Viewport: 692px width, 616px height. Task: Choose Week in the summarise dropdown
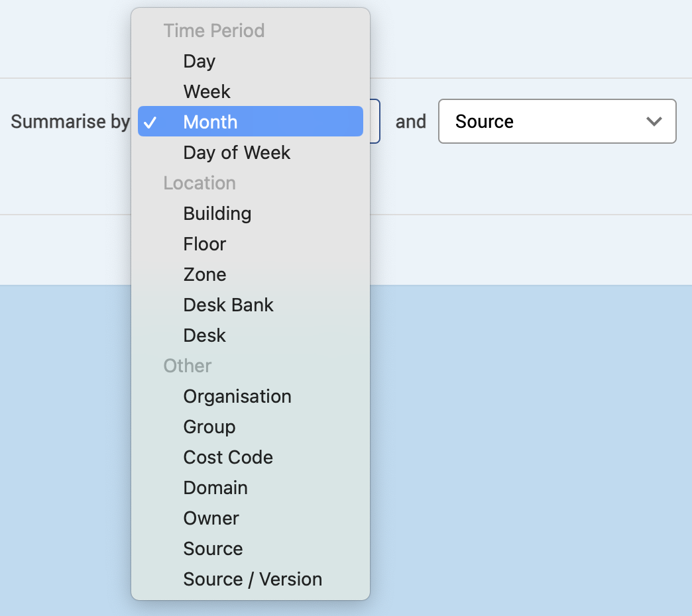click(207, 91)
